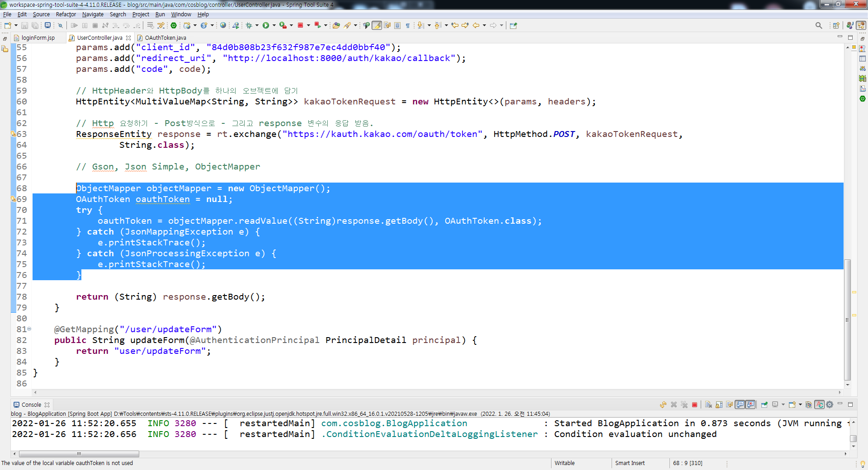Image resolution: width=868 pixels, height=470 pixels.
Task: Click the Debug bug icon
Action: coord(249,25)
